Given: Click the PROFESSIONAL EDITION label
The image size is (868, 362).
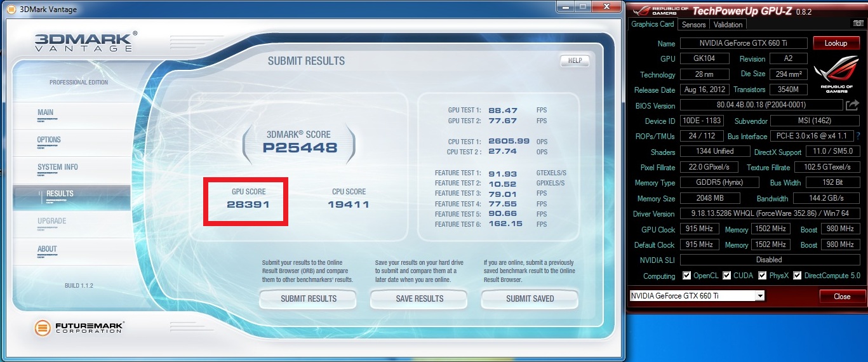Looking at the screenshot, I should [79, 83].
